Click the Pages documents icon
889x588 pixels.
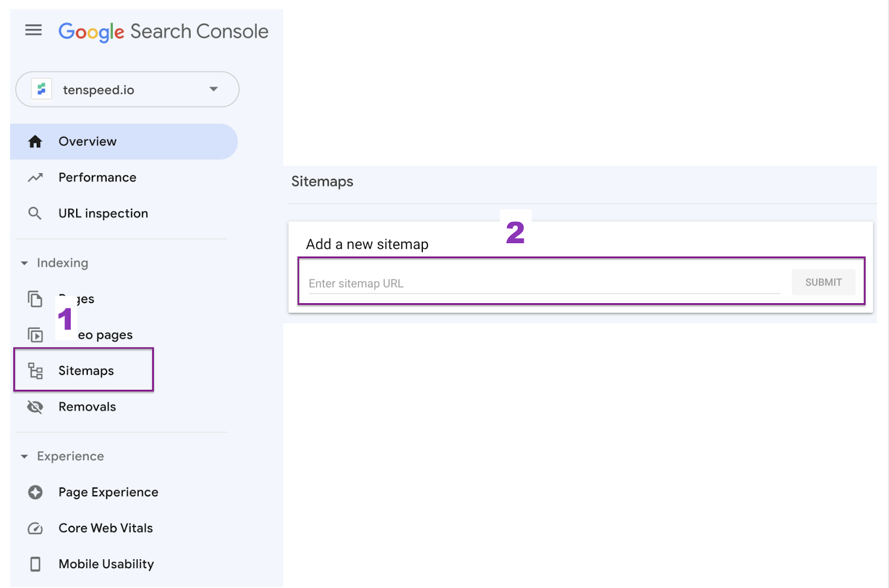click(35, 299)
